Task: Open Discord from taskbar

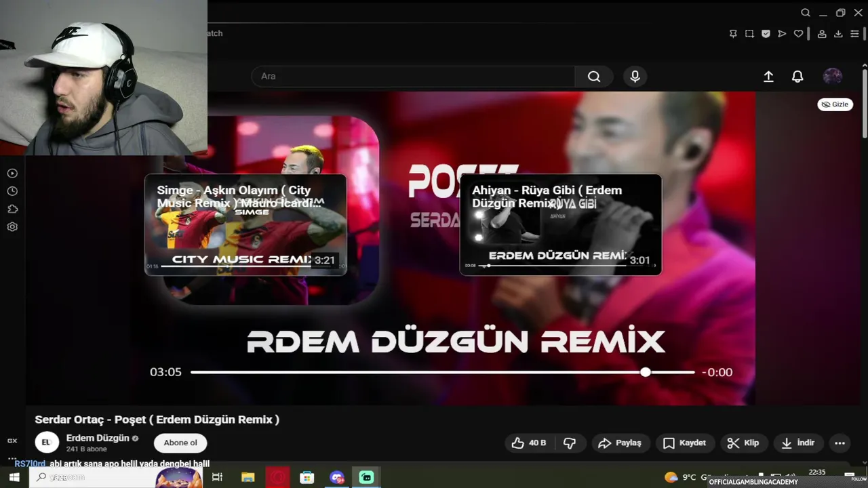Action: coord(337,477)
